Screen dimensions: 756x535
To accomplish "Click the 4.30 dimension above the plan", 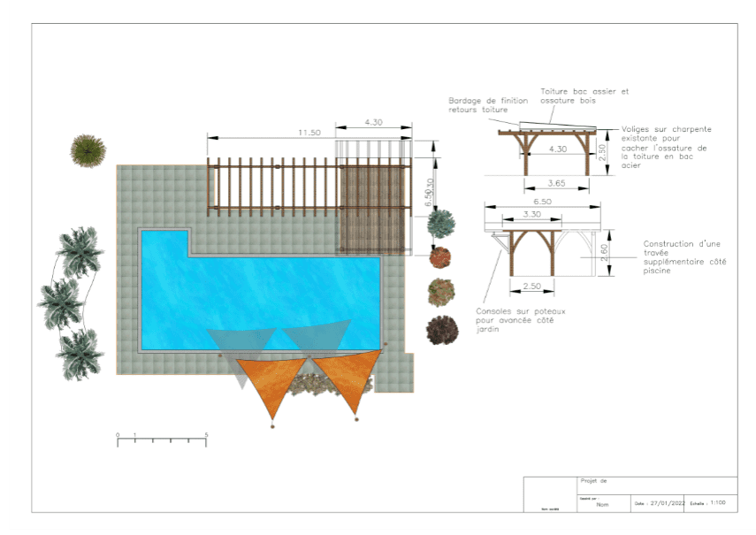I will click(374, 123).
